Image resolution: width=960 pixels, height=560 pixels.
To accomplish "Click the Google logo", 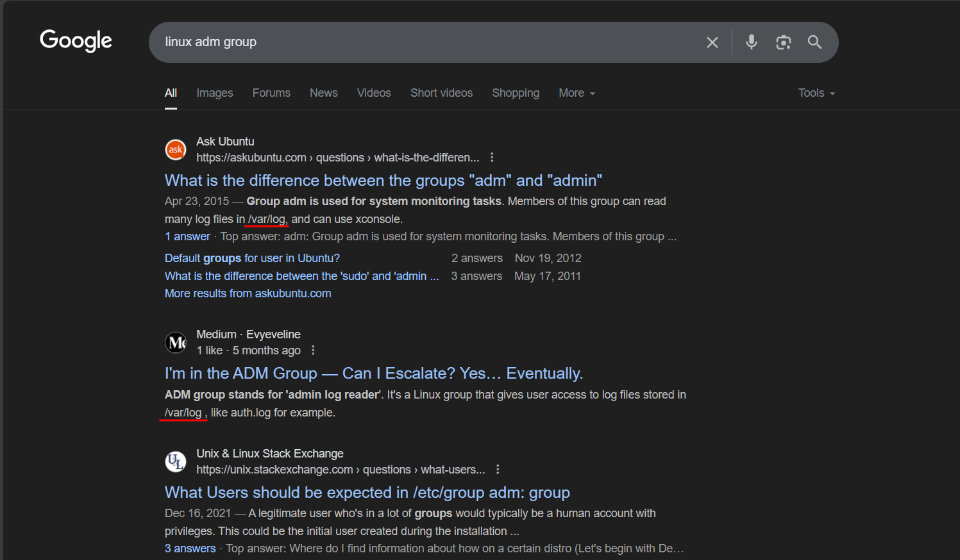I will click(x=76, y=40).
